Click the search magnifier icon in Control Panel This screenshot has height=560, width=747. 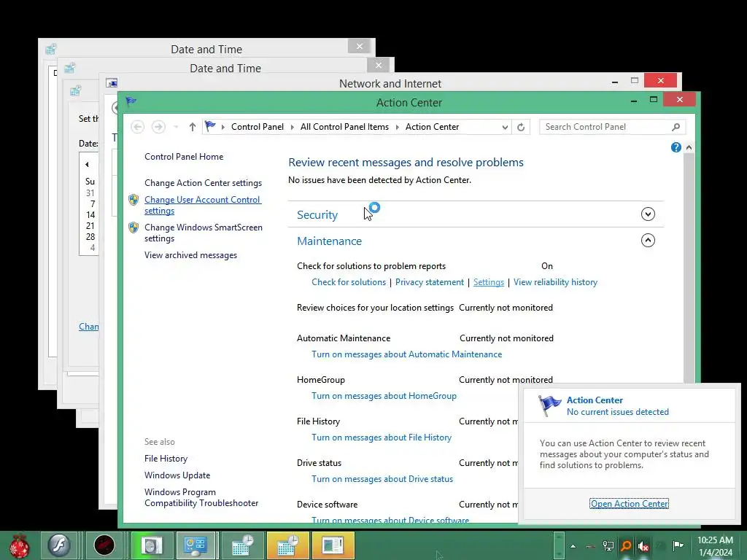coord(676,127)
